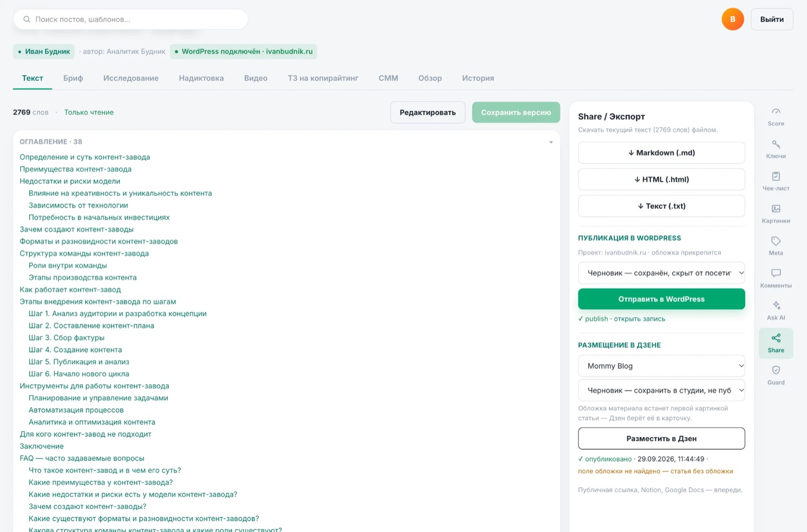Click the Иван Будник project badge
Image resolution: width=807 pixels, height=532 pixels.
(44, 52)
